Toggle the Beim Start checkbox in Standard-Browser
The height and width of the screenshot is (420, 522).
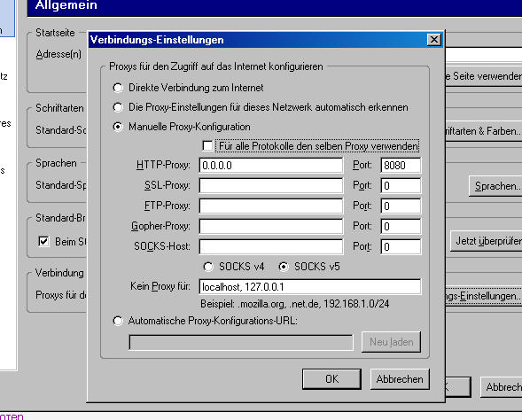pos(43,241)
